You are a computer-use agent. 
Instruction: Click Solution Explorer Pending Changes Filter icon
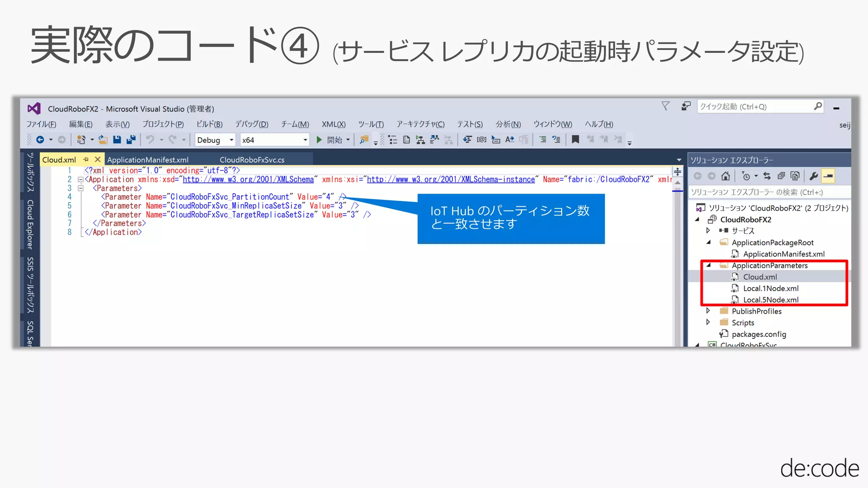[746, 176]
